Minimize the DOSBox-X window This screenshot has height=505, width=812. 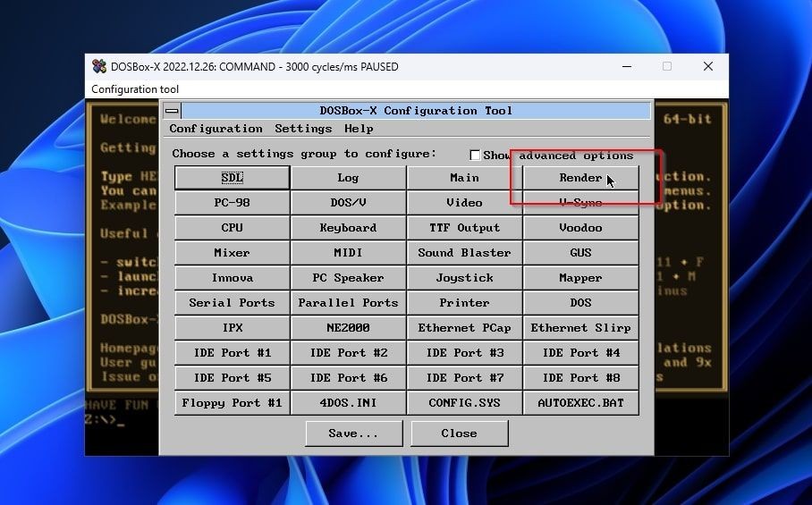[x=627, y=66]
